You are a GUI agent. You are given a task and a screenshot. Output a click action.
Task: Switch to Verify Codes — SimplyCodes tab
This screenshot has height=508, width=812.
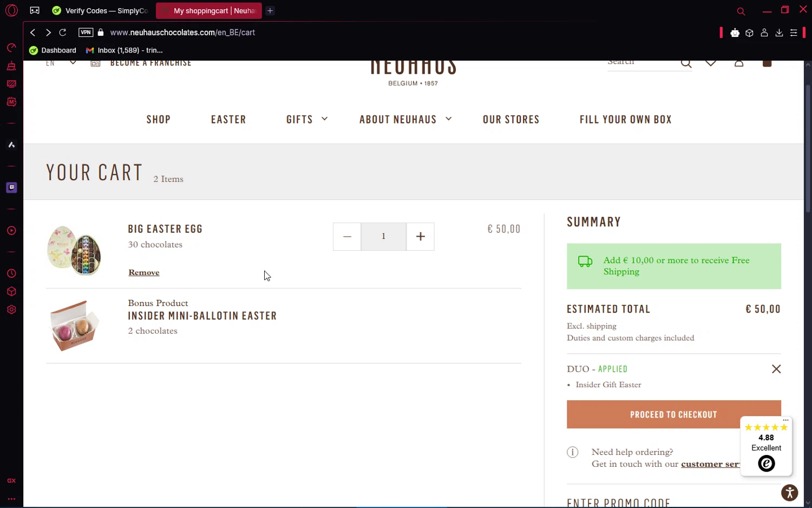[101, 11]
